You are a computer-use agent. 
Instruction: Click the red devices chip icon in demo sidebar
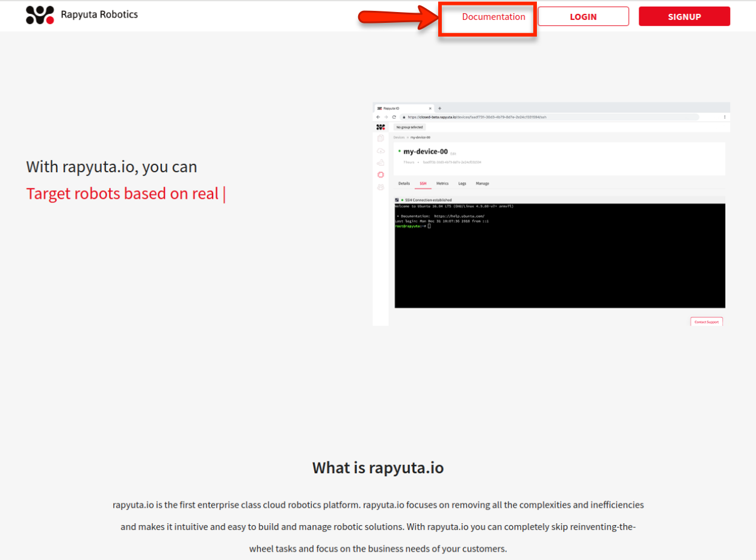coord(380,175)
